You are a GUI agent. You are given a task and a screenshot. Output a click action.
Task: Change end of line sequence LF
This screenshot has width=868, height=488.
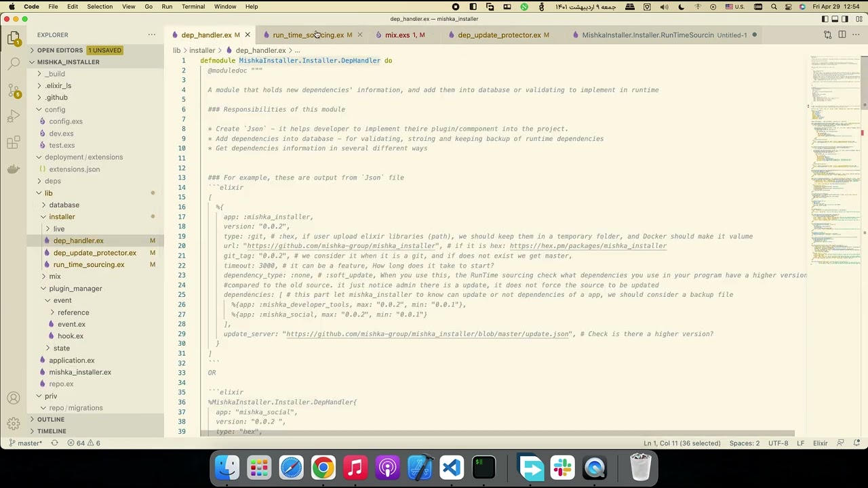coord(800,443)
